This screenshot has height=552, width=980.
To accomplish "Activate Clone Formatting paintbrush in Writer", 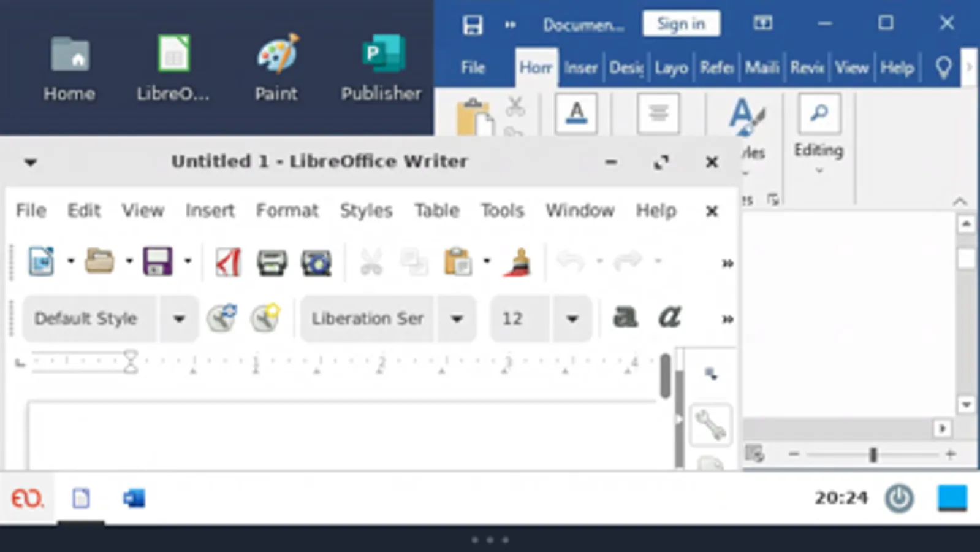I will coord(517,262).
